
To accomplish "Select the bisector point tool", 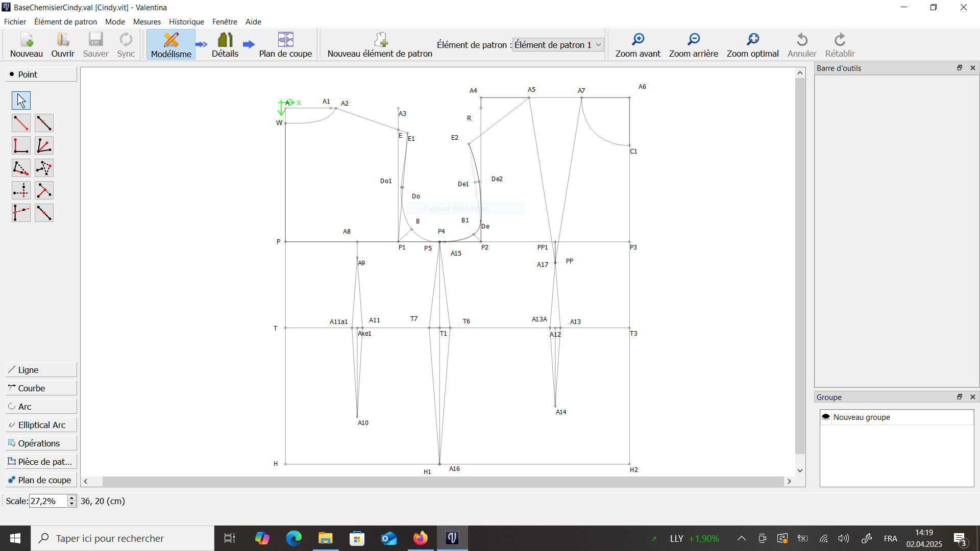I will (44, 145).
